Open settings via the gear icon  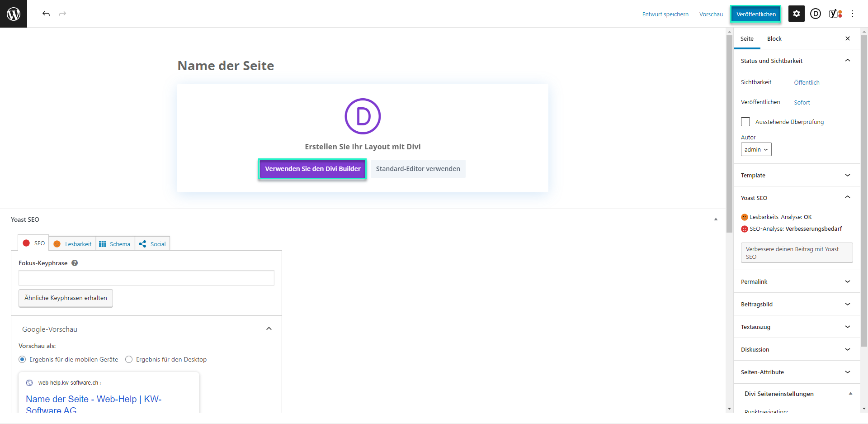tap(796, 14)
